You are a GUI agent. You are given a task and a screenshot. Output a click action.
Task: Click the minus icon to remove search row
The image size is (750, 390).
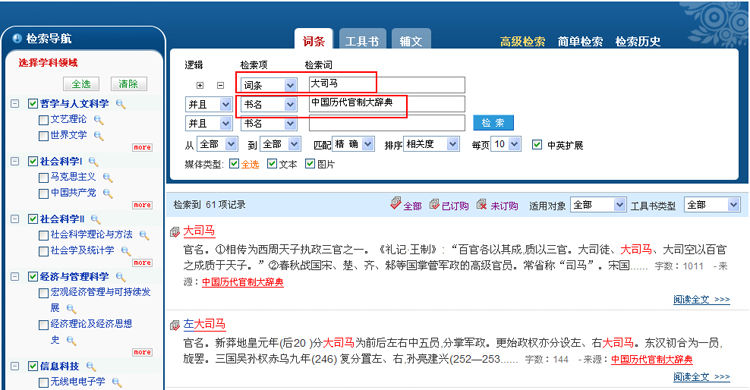point(220,85)
